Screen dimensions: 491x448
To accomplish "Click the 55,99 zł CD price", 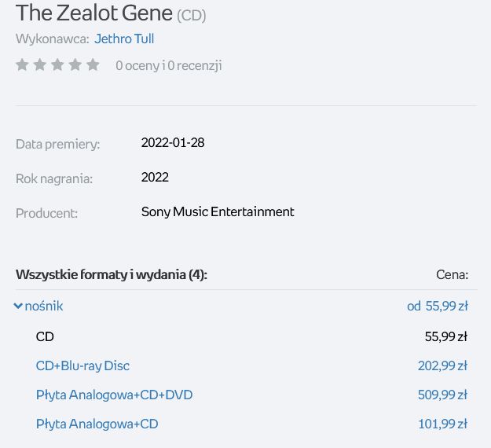I will [446, 336].
